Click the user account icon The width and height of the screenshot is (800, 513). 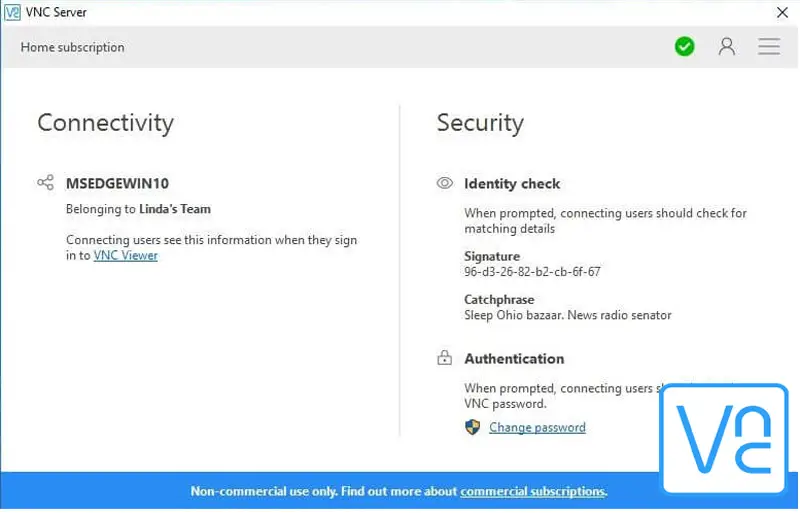[727, 47]
